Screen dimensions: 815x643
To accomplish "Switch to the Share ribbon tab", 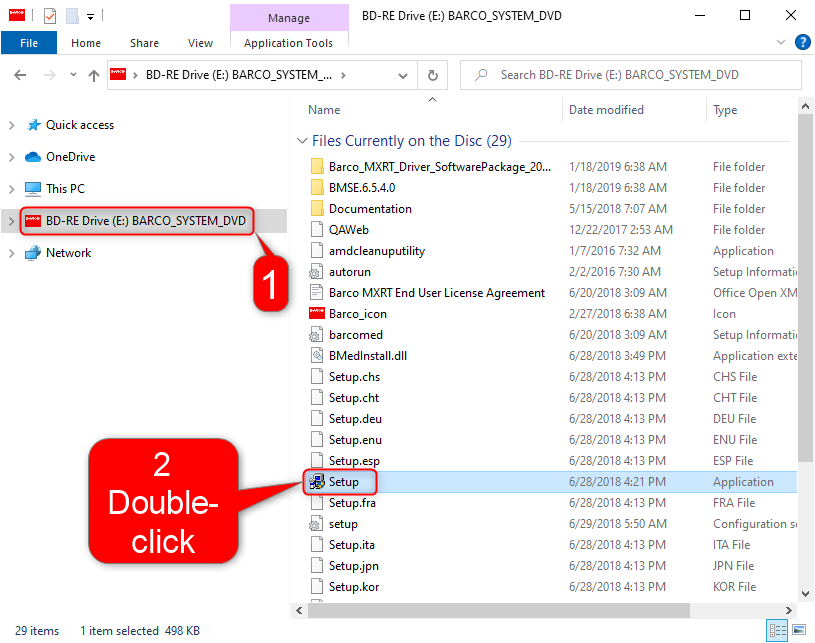I will (x=144, y=43).
